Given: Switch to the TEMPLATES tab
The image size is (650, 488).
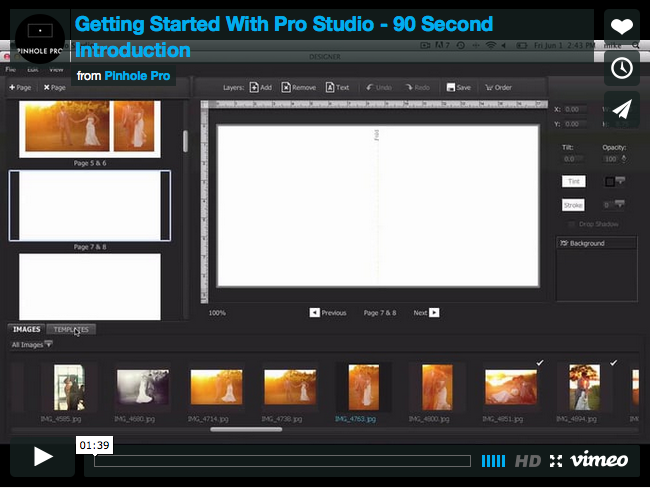Looking at the screenshot, I should (71, 329).
